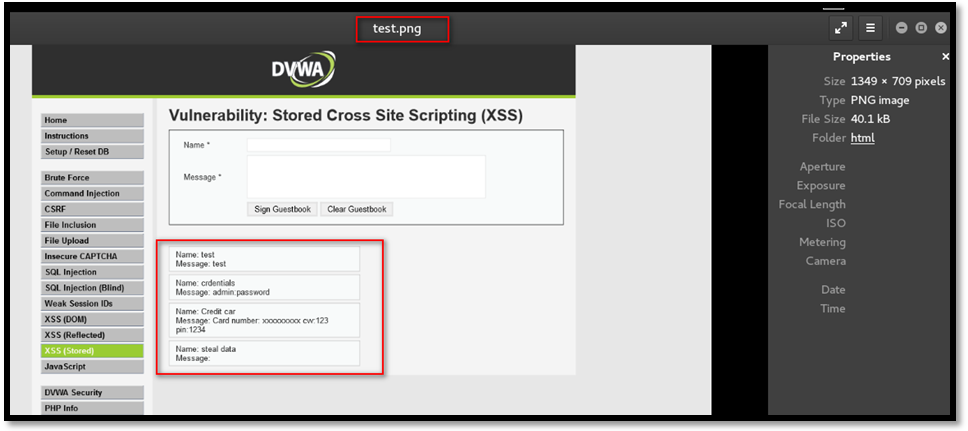Open DVWA Security settings
The image size is (968, 431).
(93, 393)
